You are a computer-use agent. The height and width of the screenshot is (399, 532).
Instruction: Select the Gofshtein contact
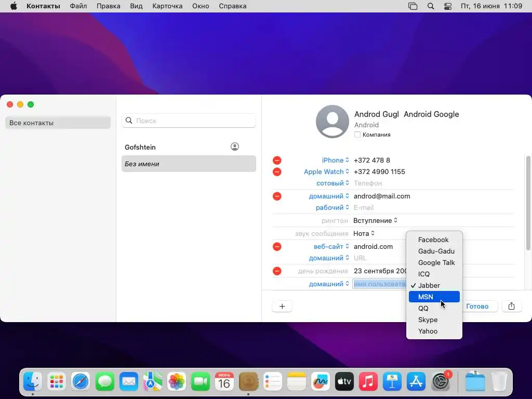(189, 147)
